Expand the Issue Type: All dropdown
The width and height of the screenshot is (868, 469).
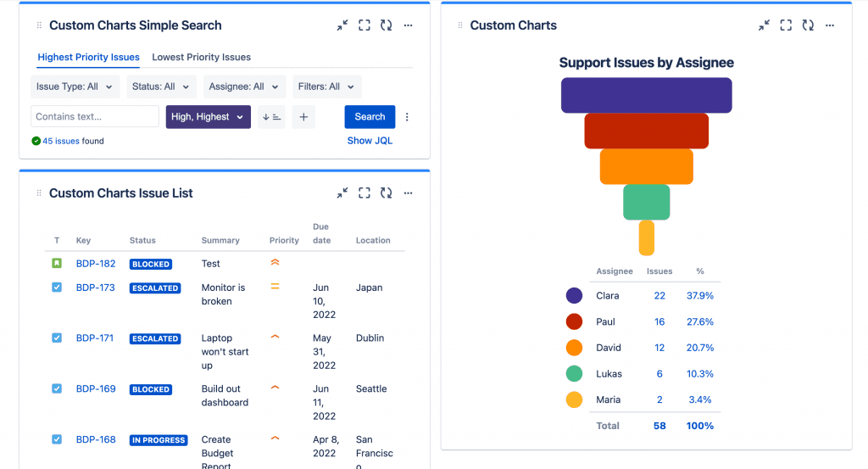75,87
